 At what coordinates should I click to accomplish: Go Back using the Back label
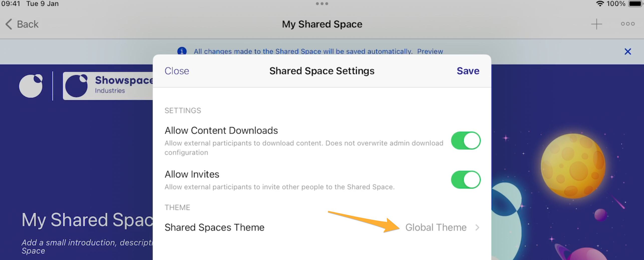[28, 24]
